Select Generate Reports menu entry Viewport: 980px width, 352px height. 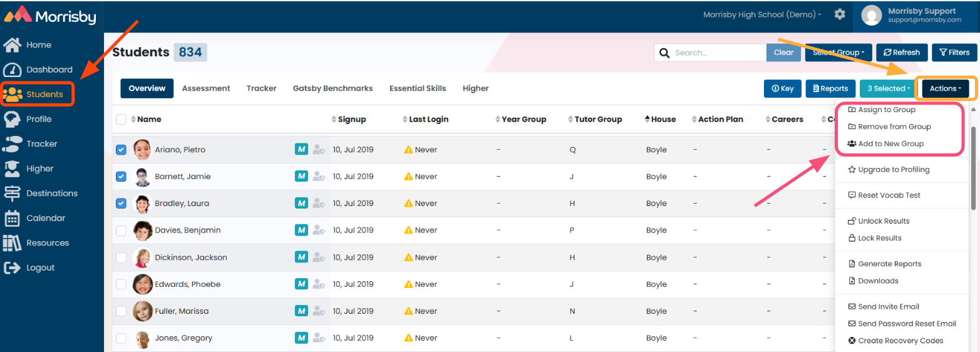coord(884,264)
